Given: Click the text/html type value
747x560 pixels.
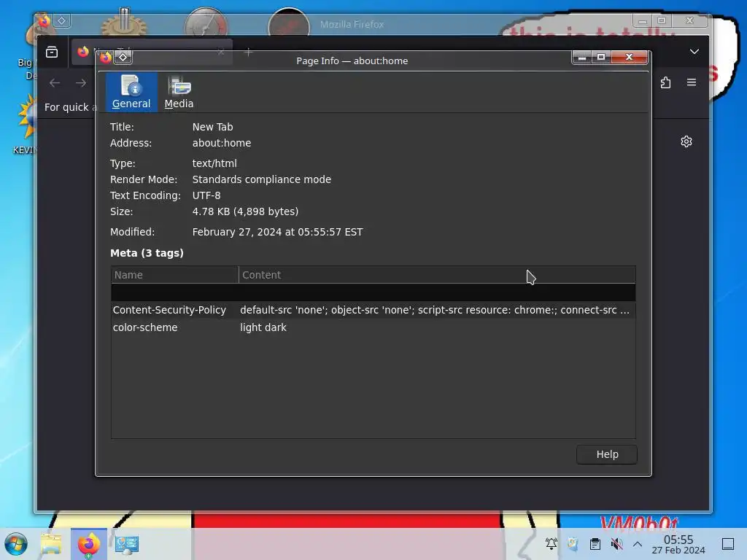Looking at the screenshot, I should click(214, 163).
